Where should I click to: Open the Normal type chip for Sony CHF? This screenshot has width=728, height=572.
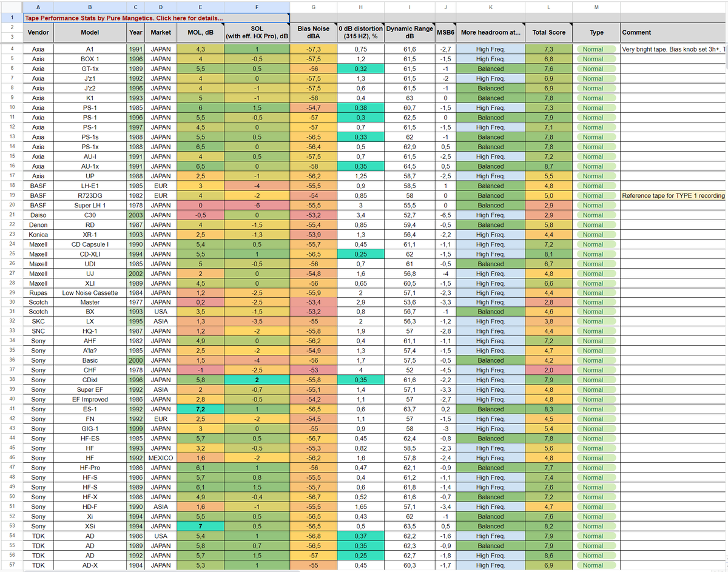click(x=596, y=370)
